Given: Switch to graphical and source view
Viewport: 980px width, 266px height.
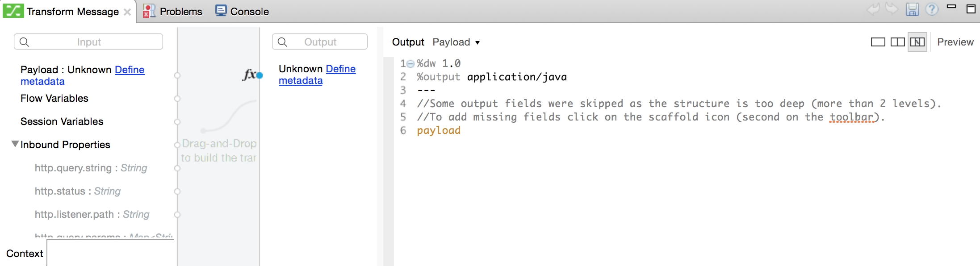Looking at the screenshot, I should click(x=917, y=42).
